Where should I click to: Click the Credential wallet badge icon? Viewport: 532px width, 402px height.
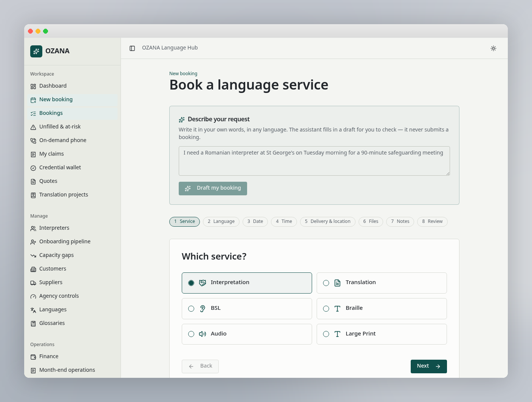(x=33, y=168)
